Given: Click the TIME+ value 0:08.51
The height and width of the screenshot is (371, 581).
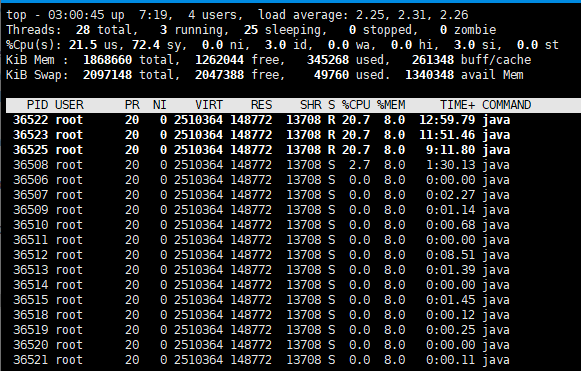Looking at the screenshot, I should pyautogui.click(x=451, y=255).
